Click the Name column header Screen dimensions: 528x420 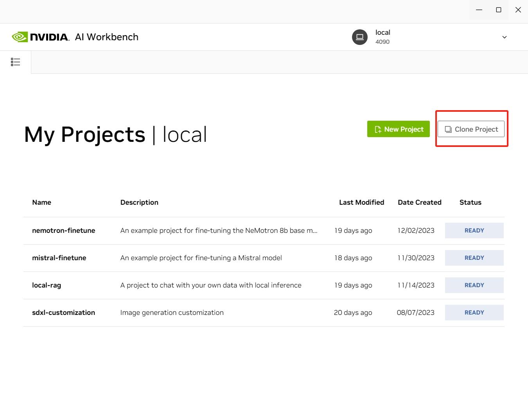pyautogui.click(x=41, y=202)
